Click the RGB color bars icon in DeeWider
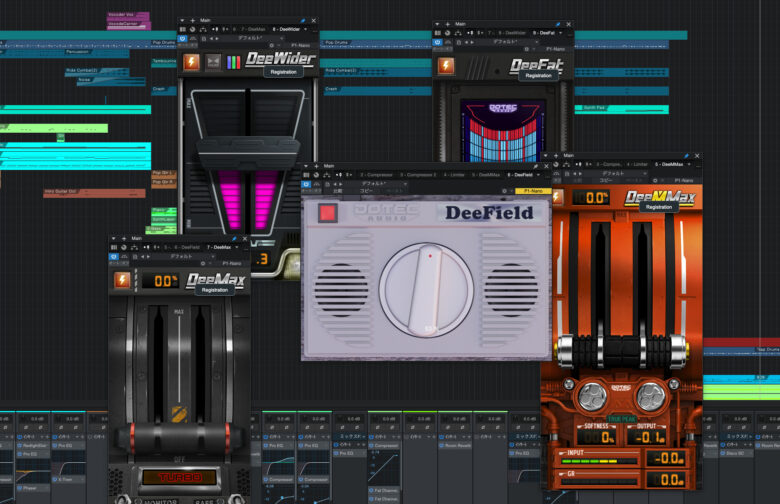 [233, 62]
